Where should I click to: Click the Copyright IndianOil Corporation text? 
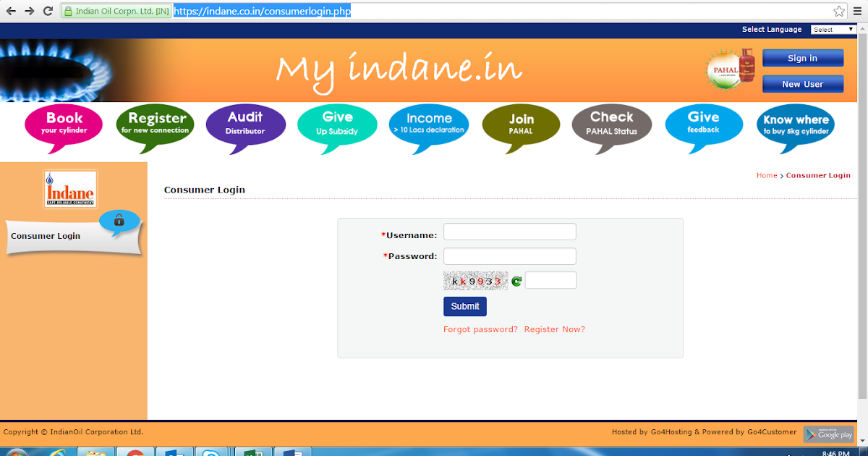[74, 432]
